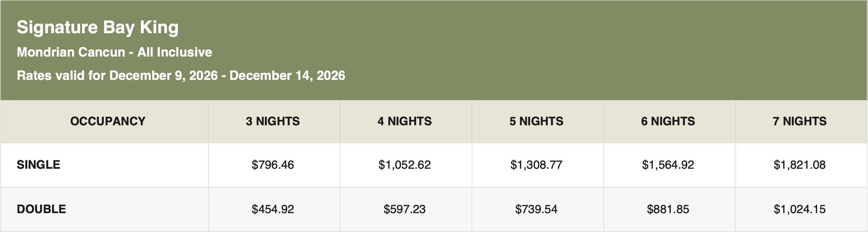Click the 6 NIGHTS column header
The image size is (868, 232).
click(x=668, y=121)
